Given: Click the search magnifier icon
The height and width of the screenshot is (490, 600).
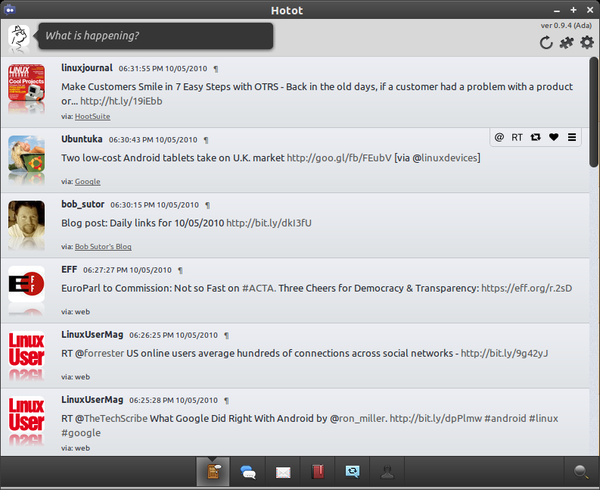Looking at the screenshot, I should point(581,472).
